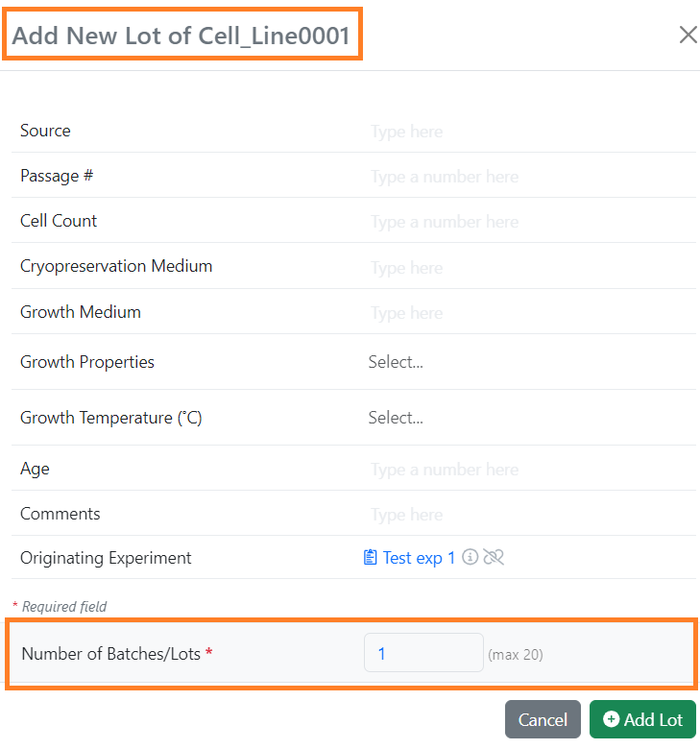This screenshot has width=700, height=749.
Task: Close the Add New Lot dialog
Action: coord(688,35)
